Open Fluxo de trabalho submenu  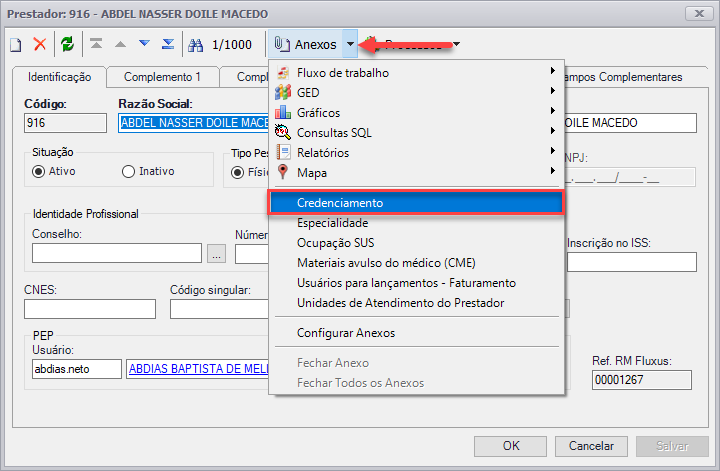tap(416, 73)
